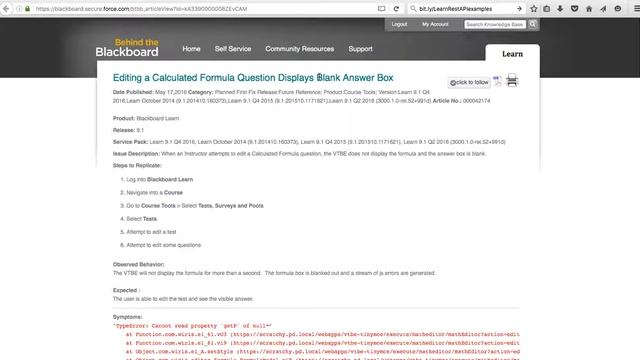
Task: Select the Learn tab
Action: pos(512,53)
